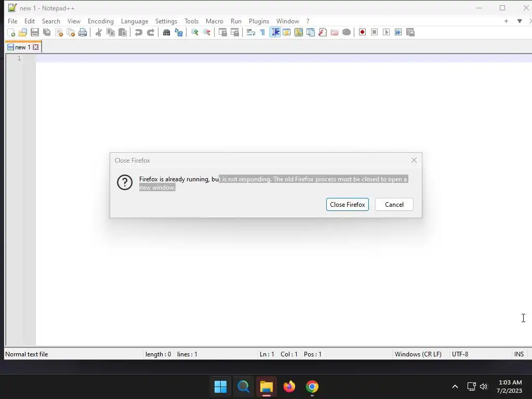Toggle the Word wrap toolbar icon
This screenshot has height=399, width=532.
pos(251,32)
